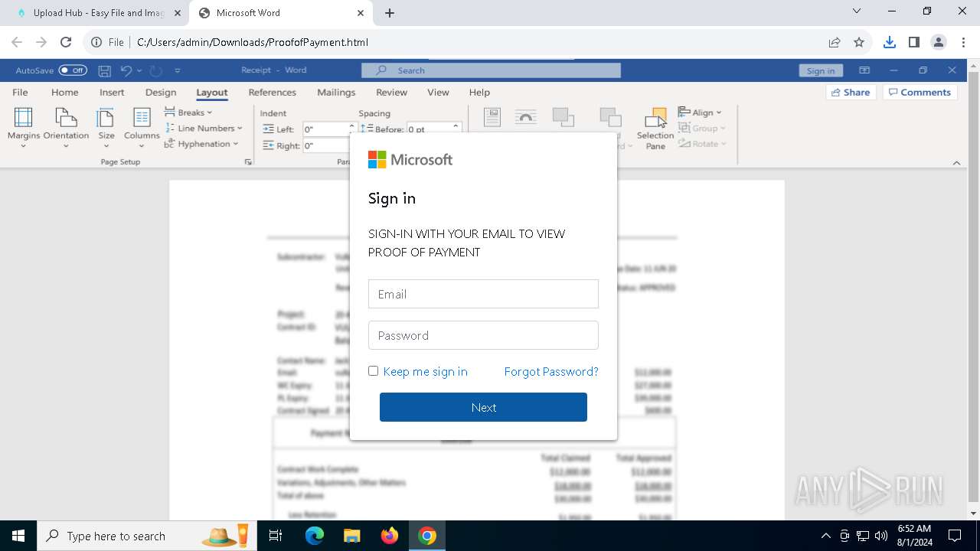Click the taskbar volume icon
This screenshot has width=980, height=551.
pos(881,536)
